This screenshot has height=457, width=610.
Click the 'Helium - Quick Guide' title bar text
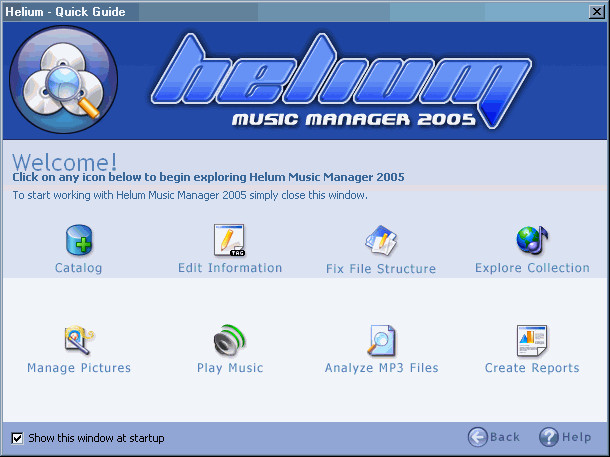(65, 12)
